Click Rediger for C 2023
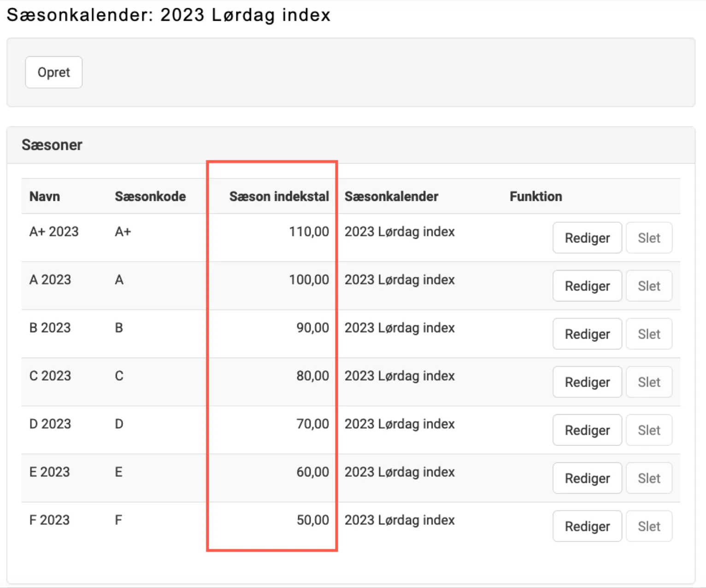706x588 pixels. [x=587, y=382]
